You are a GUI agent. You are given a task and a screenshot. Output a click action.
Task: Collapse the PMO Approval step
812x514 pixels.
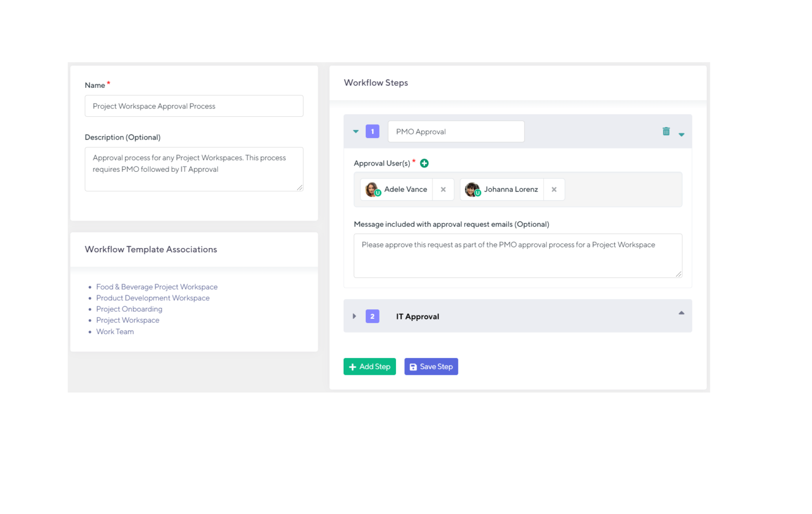point(356,131)
